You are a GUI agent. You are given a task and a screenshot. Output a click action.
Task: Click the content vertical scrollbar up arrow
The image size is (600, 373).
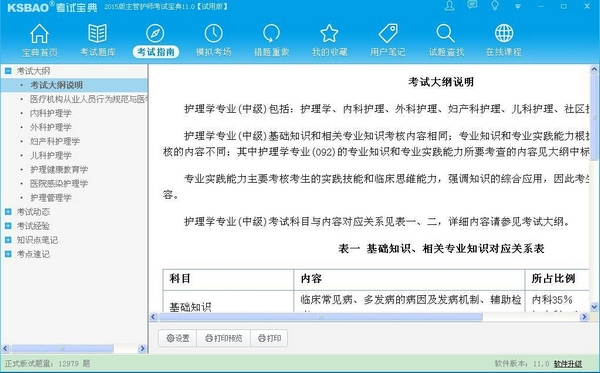pos(594,70)
